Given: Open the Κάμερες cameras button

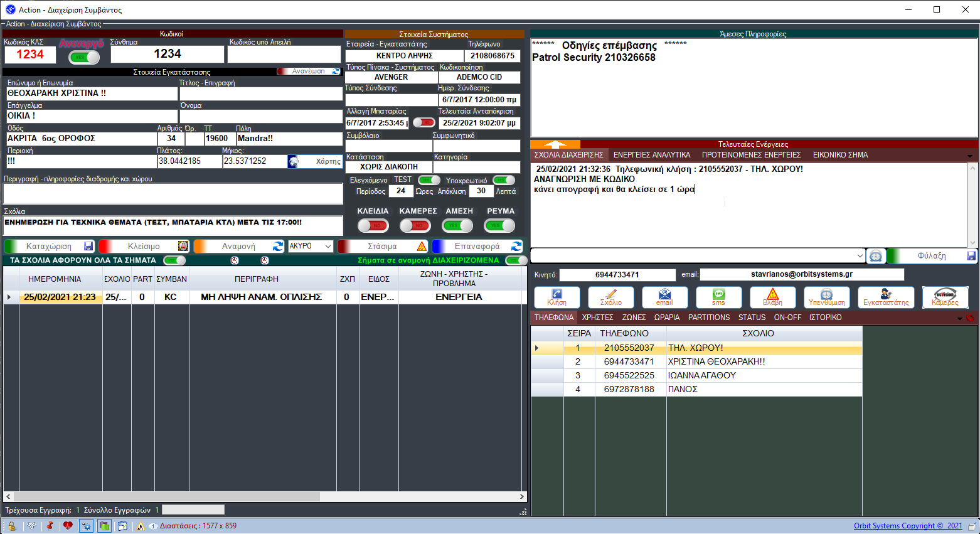Looking at the screenshot, I should tap(944, 297).
